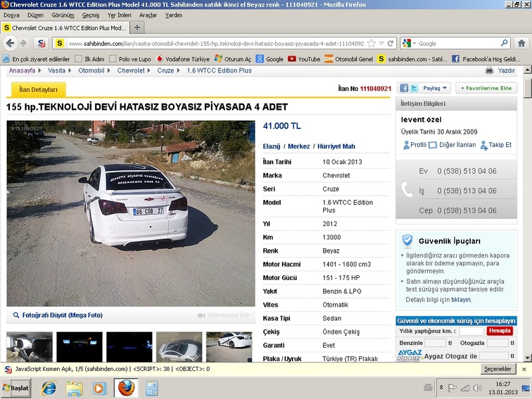This screenshot has width=532, height=399.
Task: Open Facebook'a Hoş Geldi bookmark
Action: point(486,59)
